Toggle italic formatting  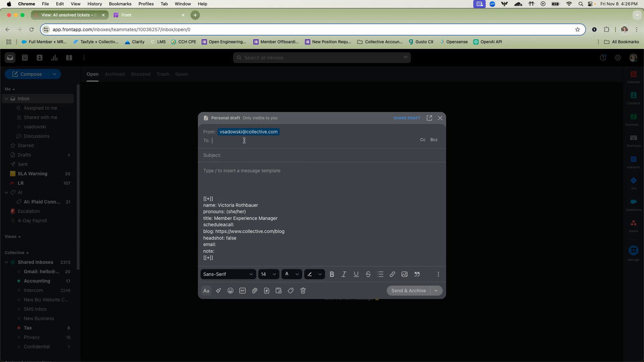coord(344,275)
